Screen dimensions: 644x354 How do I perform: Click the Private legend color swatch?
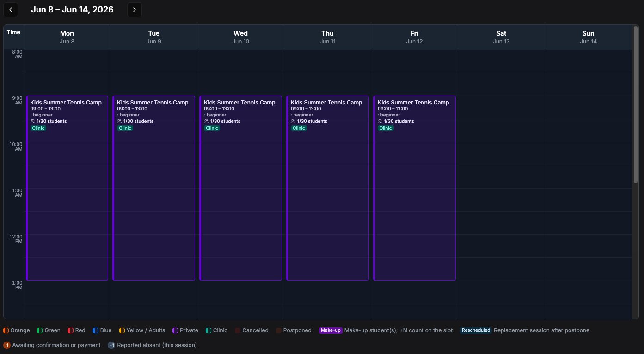(175, 330)
